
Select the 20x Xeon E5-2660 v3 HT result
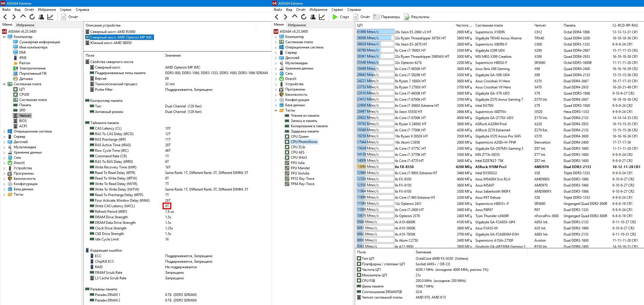[499, 32]
